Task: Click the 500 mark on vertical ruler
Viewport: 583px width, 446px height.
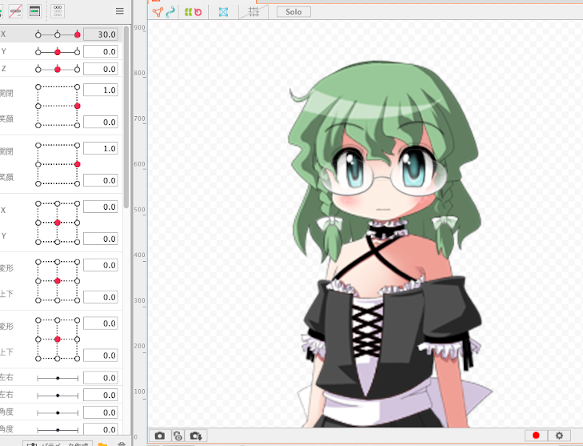Action: [x=139, y=209]
